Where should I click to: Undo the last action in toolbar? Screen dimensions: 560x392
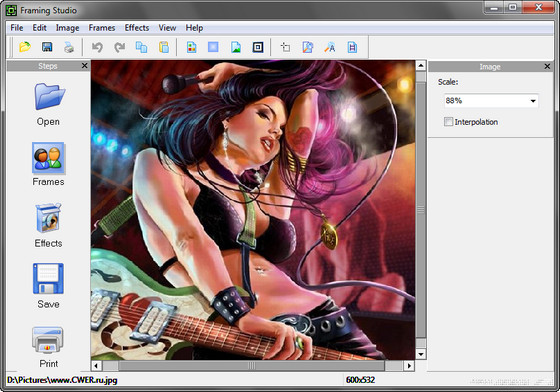pos(97,47)
